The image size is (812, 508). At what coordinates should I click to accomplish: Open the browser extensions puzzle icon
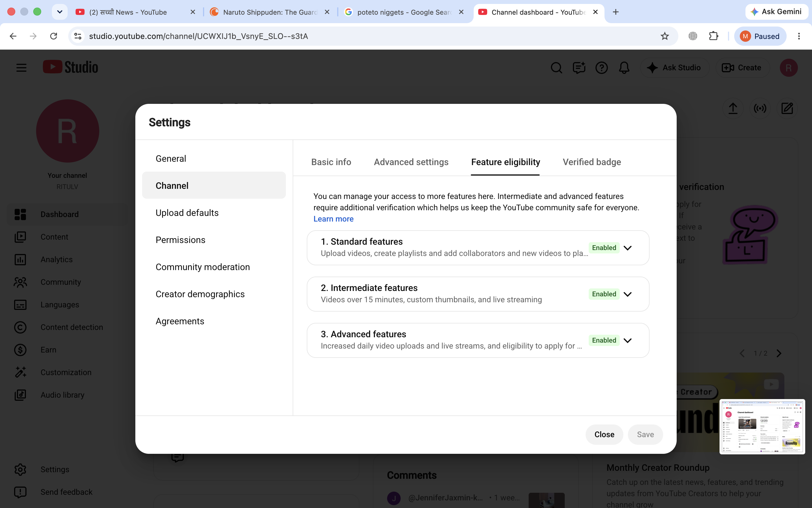point(713,36)
